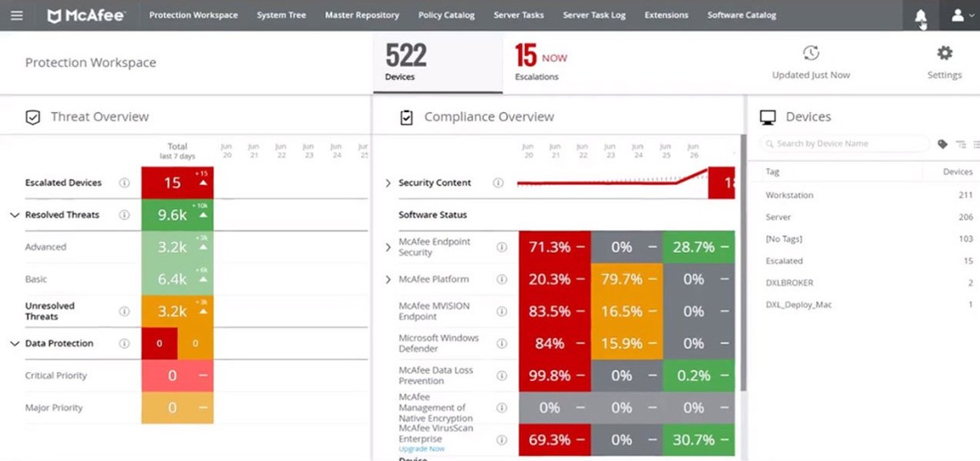The width and height of the screenshot is (980, 461).
Task: Click the tag filter icon in Devices
Action: [x=943, y=144]
